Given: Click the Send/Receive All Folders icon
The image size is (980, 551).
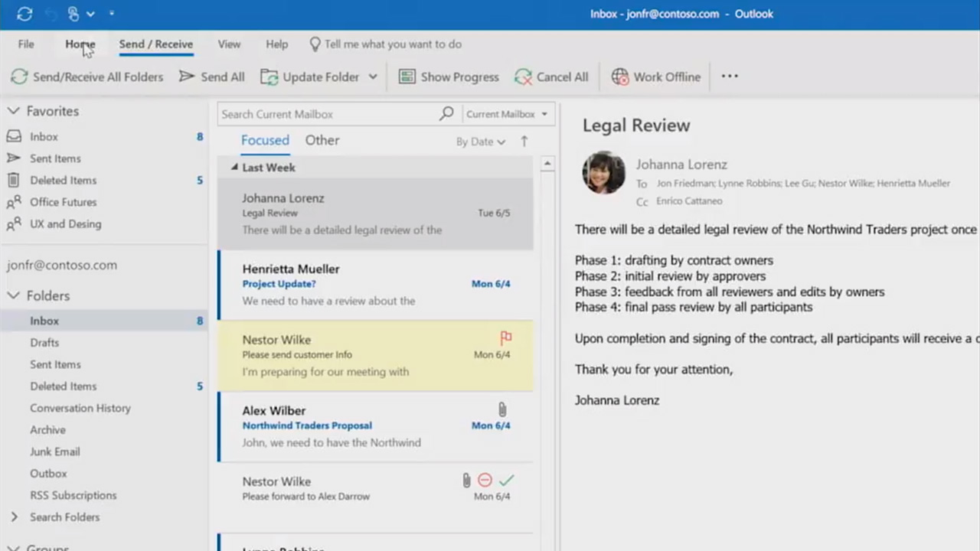Looking at the screenshot, I should point(19,77).
